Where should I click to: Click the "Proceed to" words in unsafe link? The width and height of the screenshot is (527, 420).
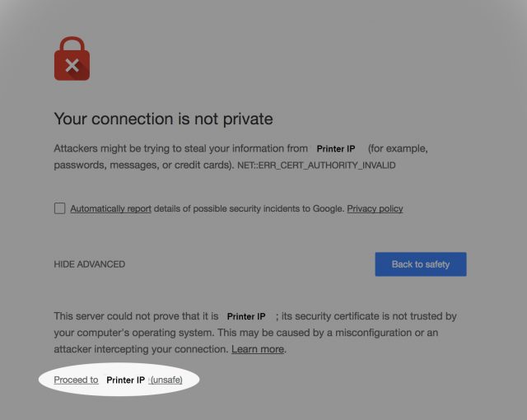point(76,380)
